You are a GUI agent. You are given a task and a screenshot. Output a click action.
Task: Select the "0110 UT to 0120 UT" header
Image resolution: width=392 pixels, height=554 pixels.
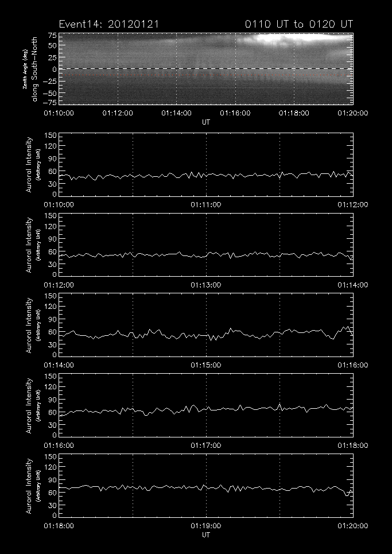(299, 24)
